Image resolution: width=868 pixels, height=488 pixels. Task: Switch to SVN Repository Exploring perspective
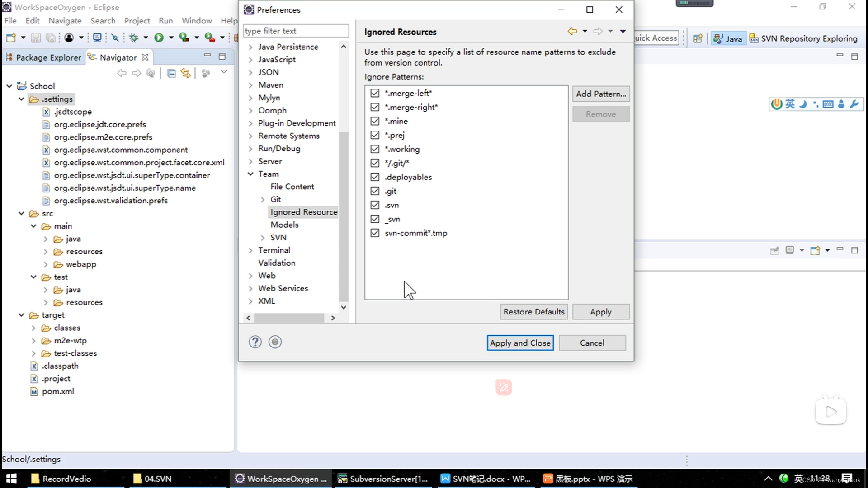tap(803, 38)
